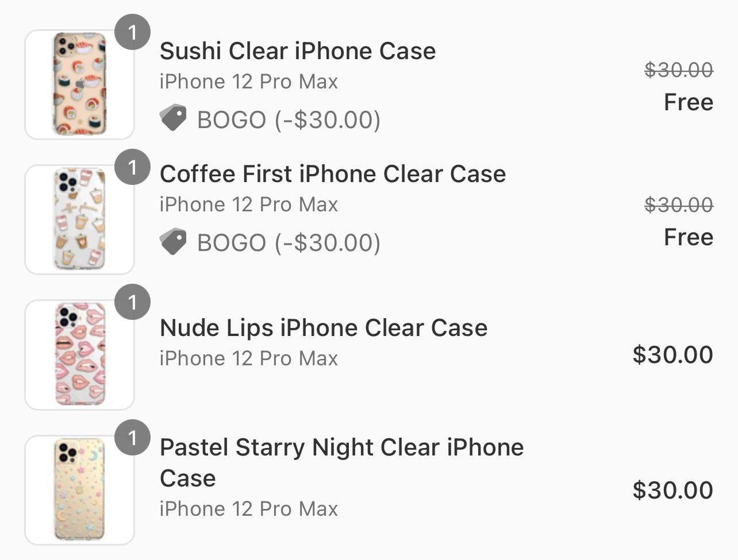This screenshot has height=560, width=738.
Task: Click BOGO (-$30.00) discount text for Sushi case
Action: point(289,120)
